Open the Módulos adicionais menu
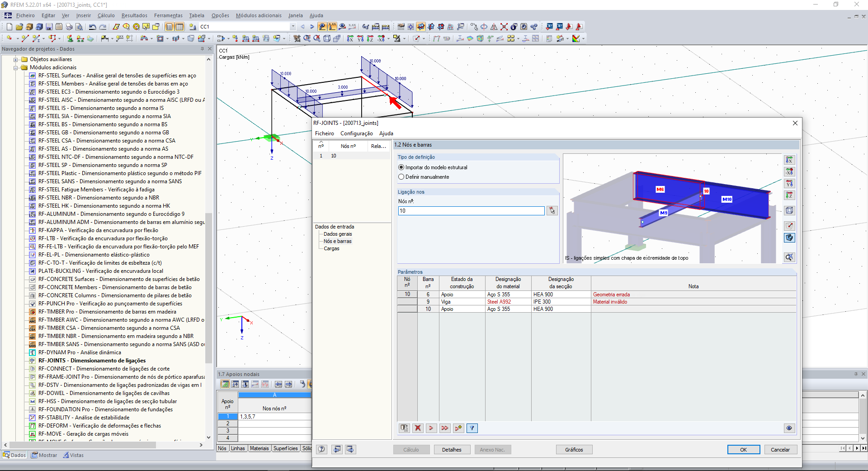 [259, 15]
